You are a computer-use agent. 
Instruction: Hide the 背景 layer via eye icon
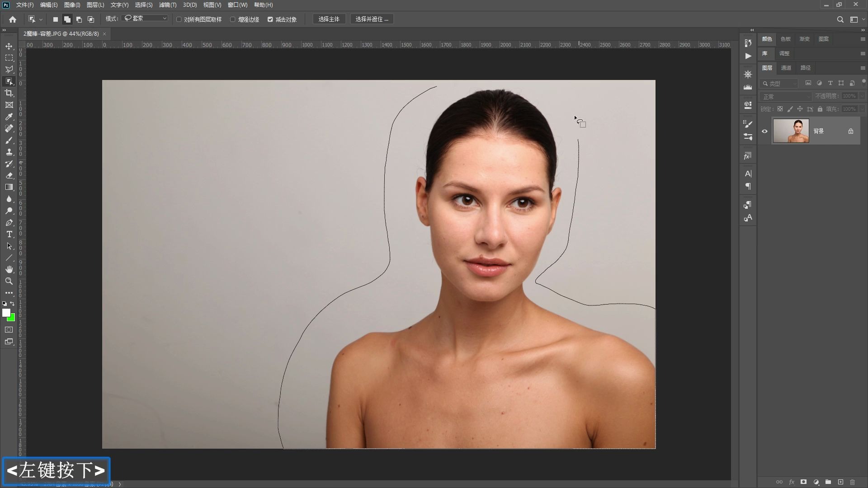point(764,131)
